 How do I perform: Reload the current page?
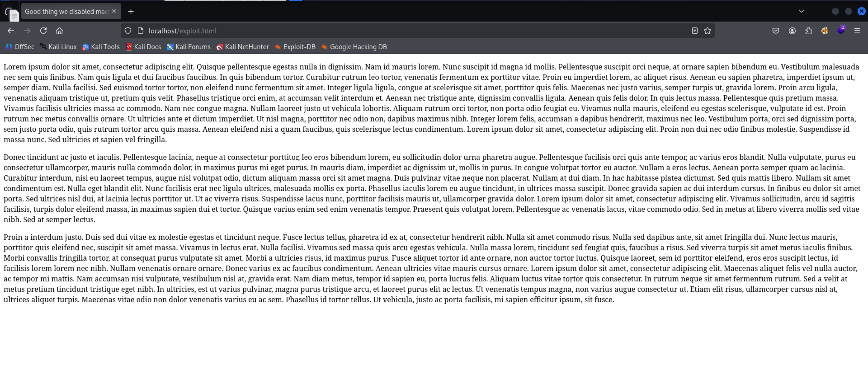coord(43,31)
